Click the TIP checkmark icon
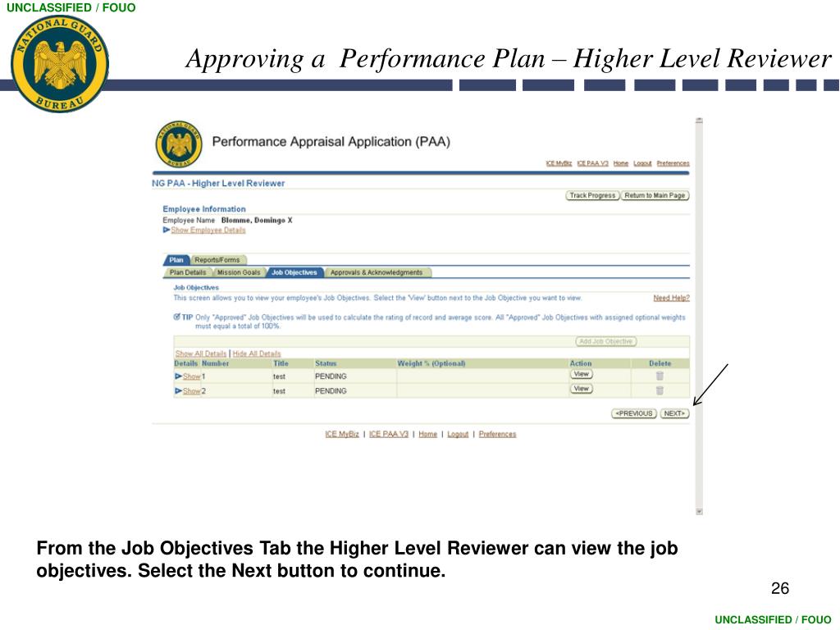 (x=177, y=317)
